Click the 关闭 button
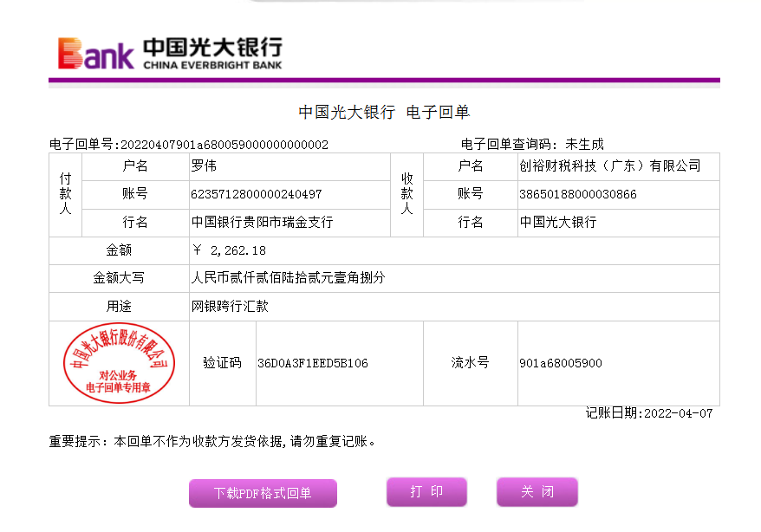Viewport: 761px width, 532px height. (x=537, y=492)
